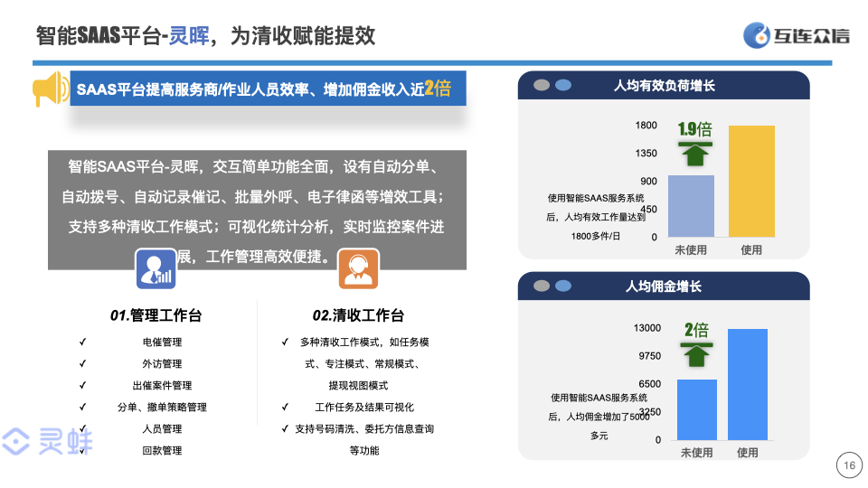The image size is (868, 488).
Task: Click the page number 16 circle
Action: 849,465
